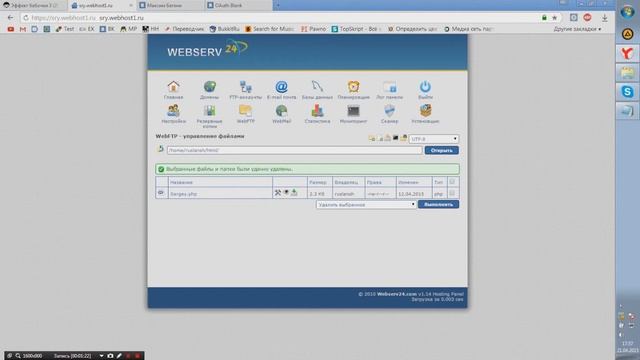Open the Yandex icon in the right sidebar
Viewport: 640px width, 360px height.
point(627,53)
